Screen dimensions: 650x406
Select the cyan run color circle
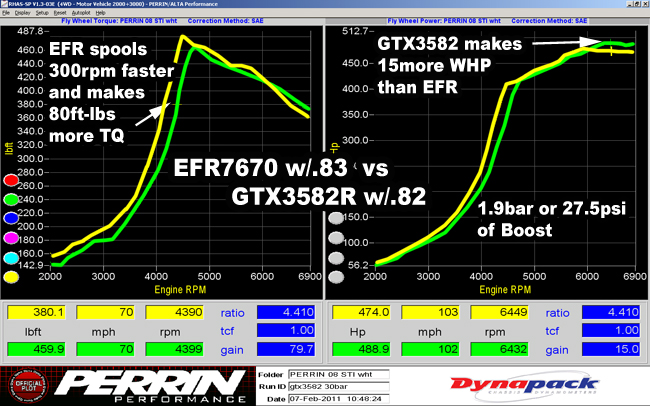click(11, 258)
